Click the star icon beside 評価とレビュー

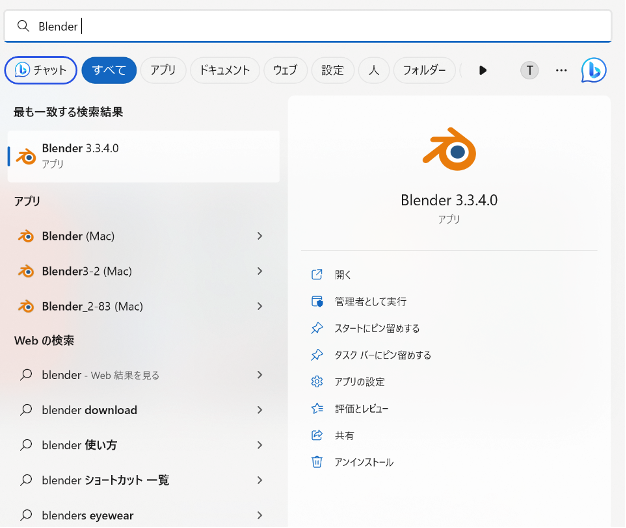click(x=317, y=408)
